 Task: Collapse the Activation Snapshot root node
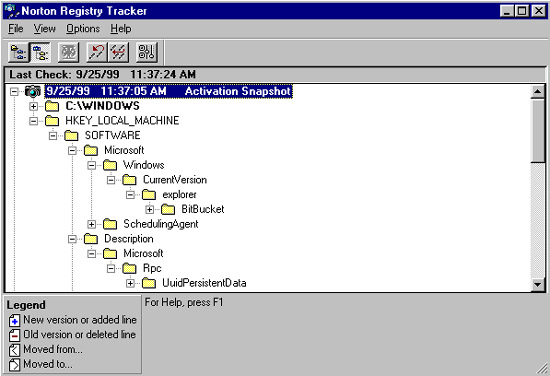pyautogui.click(x=14, y=92)
